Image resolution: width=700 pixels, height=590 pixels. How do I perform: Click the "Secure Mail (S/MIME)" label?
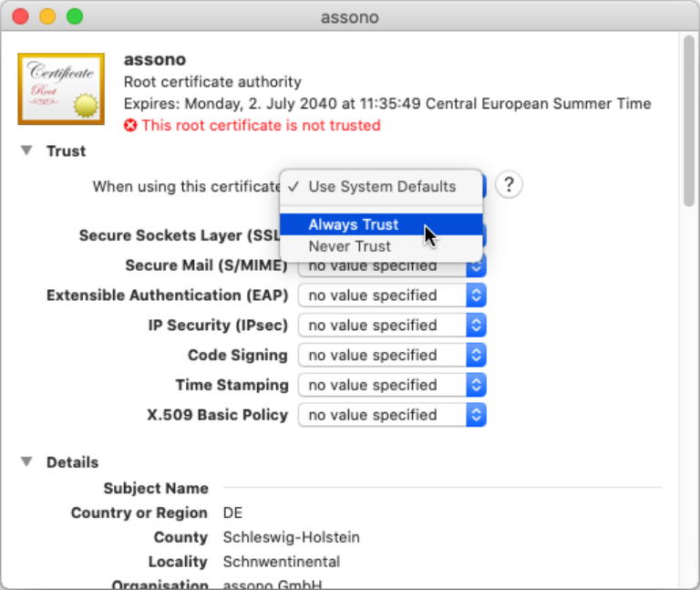(207, 265)
